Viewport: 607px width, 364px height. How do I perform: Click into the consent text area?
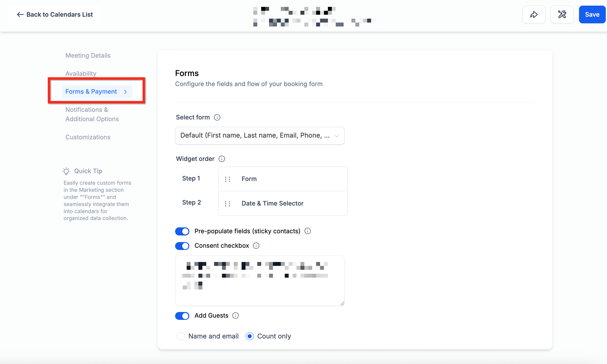click(x=260, y=281)
